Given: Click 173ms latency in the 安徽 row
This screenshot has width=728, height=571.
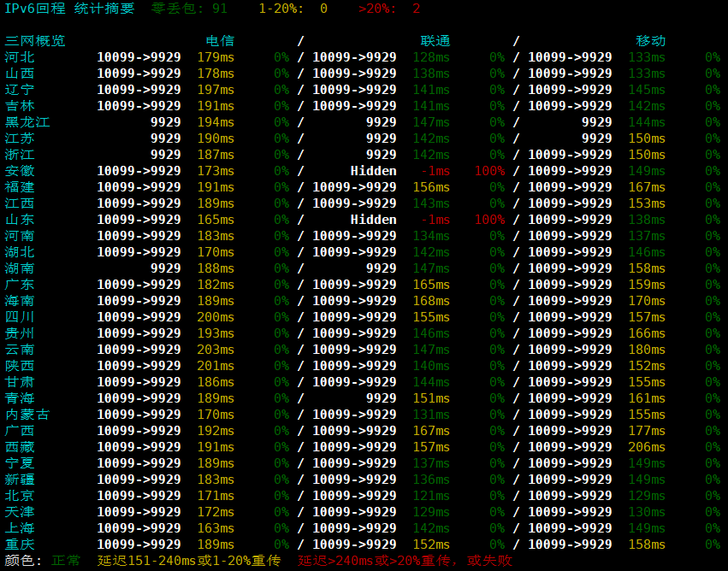Looking at the screenshot, I should pyautogui.click(x=216, y=171).
